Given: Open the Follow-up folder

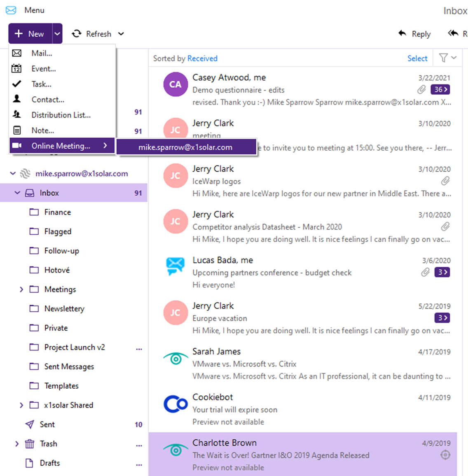Looking at the screenshot, I should coord(62,251).
